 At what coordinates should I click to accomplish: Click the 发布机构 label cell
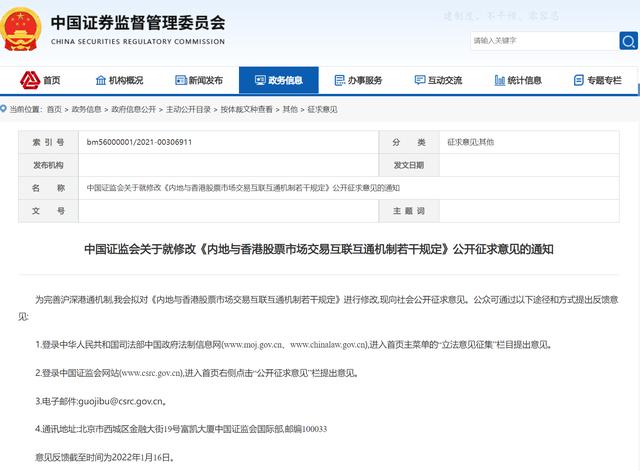click(x=49, y=165)
